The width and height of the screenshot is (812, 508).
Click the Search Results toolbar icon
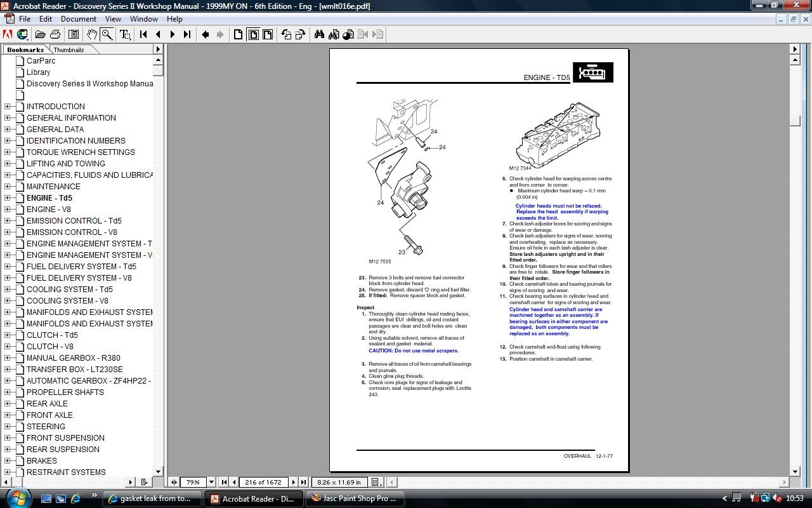[x=348, y=34]
